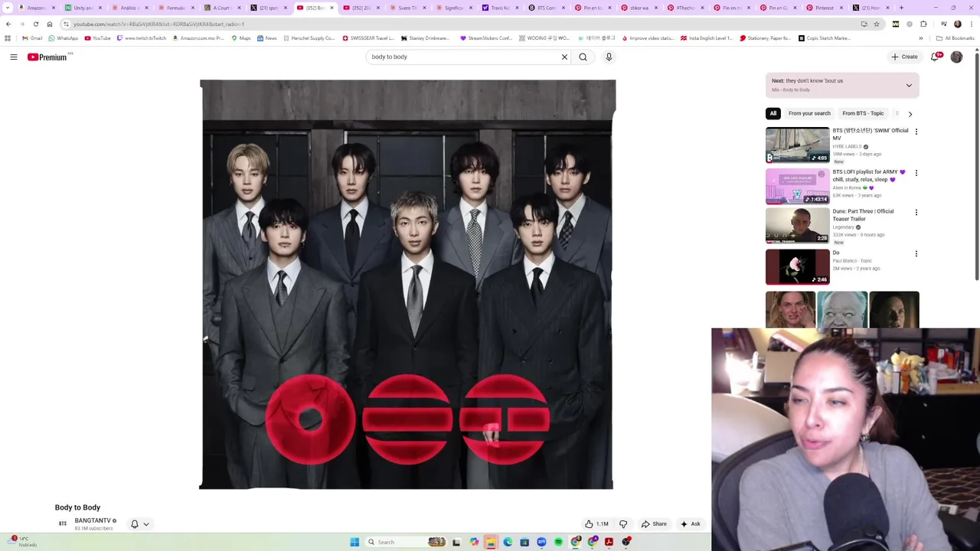980x551 pixels.
Task: Open options for BTS LOFI playlist
Action: click(x=916, y=173)
